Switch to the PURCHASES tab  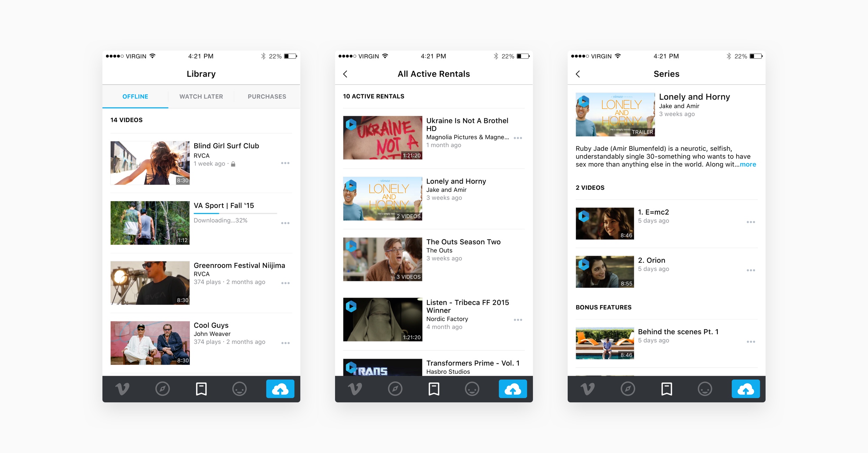[x=267, y=96]
